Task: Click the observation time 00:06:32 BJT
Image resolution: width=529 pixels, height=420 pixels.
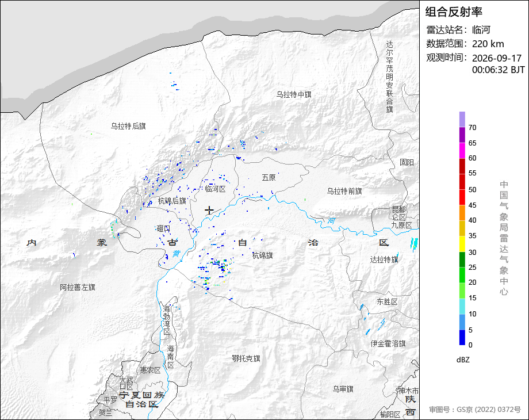Action: point(499,70)
